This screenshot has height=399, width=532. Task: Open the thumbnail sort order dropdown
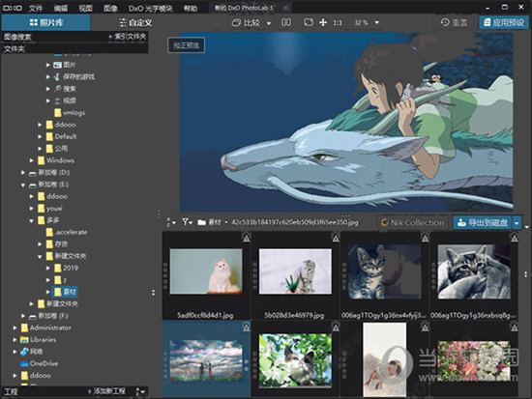[x=170, y=222]
